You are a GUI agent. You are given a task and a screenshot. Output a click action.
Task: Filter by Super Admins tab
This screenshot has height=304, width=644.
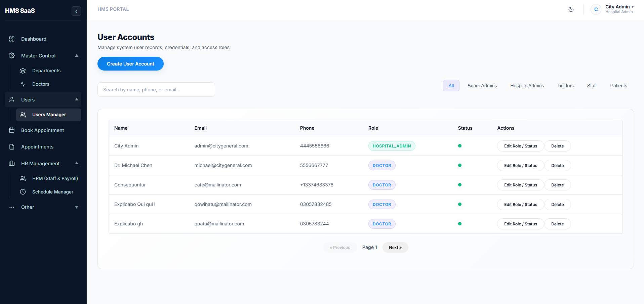[482, 86]
